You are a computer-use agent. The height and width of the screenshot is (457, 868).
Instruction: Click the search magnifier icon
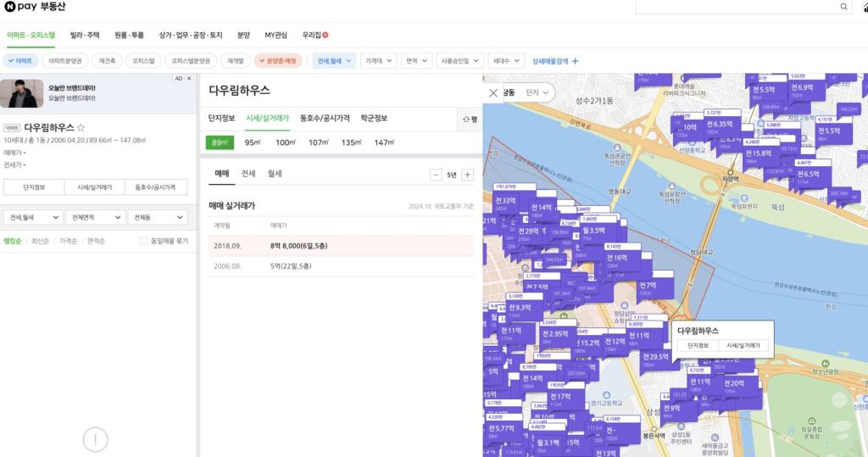[x=843, y=7]
